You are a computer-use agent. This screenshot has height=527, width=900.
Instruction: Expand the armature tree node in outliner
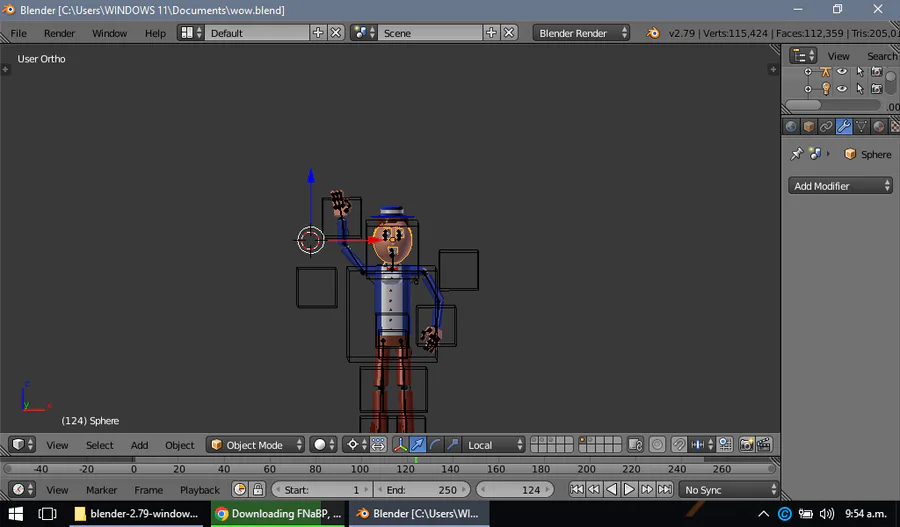808,72
